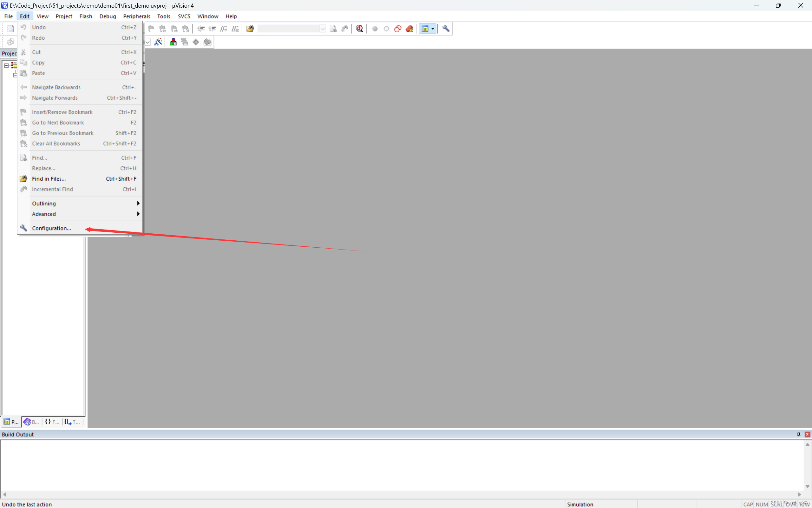Image resolution: width=812 pixels, height=508 pixels.
Task: Start the Debug Session with red d icon
Action: click(x=359, y=29)
